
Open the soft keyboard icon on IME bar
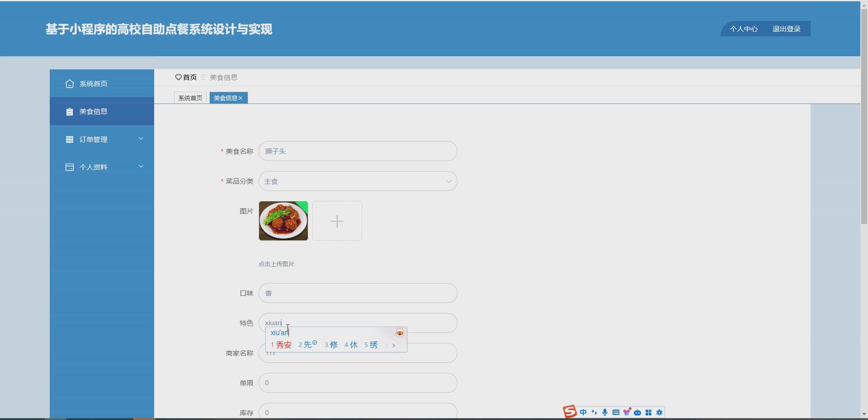[616, 412]
